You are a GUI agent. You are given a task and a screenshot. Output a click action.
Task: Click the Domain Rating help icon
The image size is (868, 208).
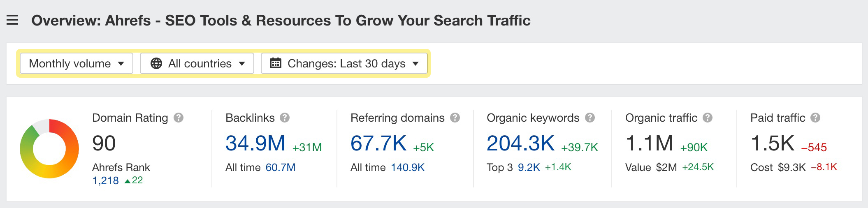(178, 118)
